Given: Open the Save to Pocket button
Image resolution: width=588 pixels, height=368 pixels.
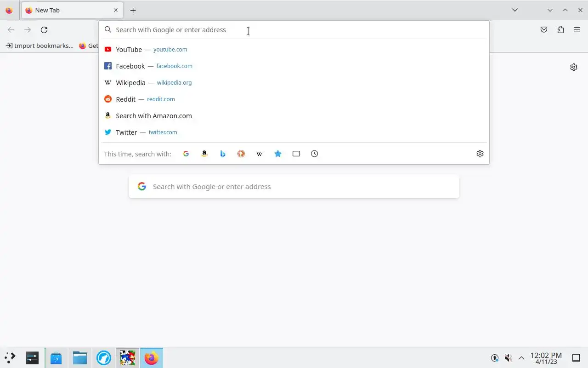Looking at the screenshot, I should [x=544, y=30].
